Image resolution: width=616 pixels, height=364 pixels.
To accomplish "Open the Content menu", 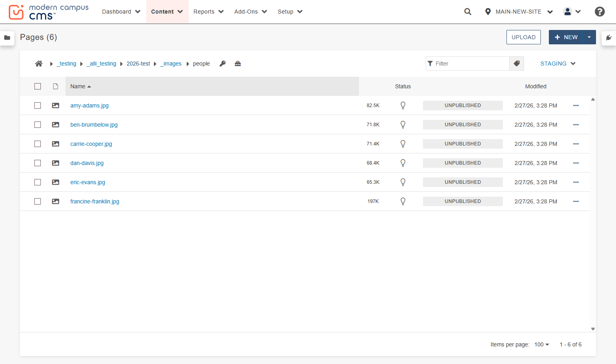I will click(167, 12).
